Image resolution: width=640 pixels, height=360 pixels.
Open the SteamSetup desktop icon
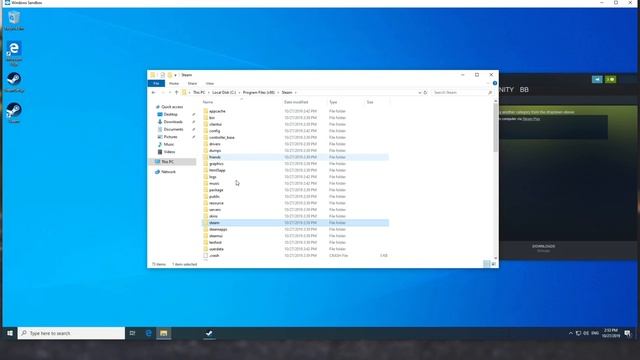tap(14, 82)
